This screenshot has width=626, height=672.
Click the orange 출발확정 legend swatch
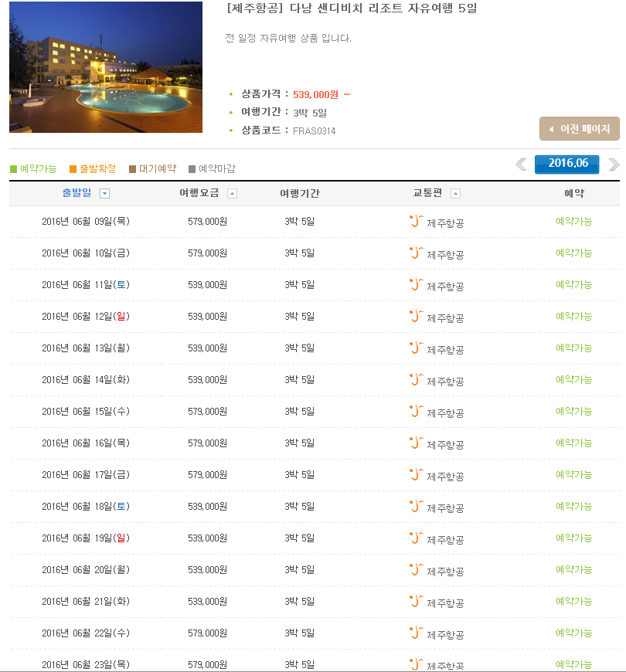pos(73,169)
